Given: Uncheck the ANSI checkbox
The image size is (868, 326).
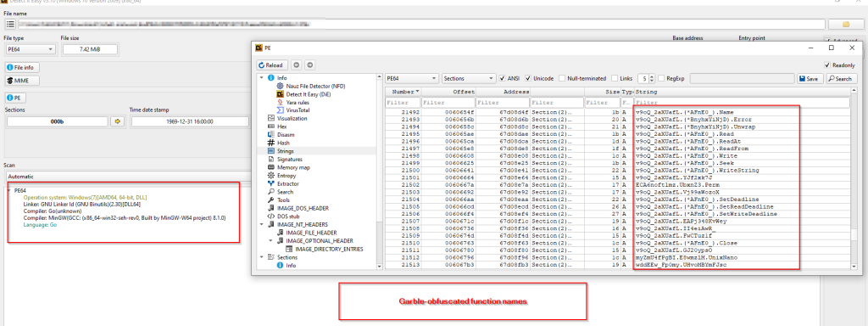Looking at the screenshot, I should [x=503, y=79].
